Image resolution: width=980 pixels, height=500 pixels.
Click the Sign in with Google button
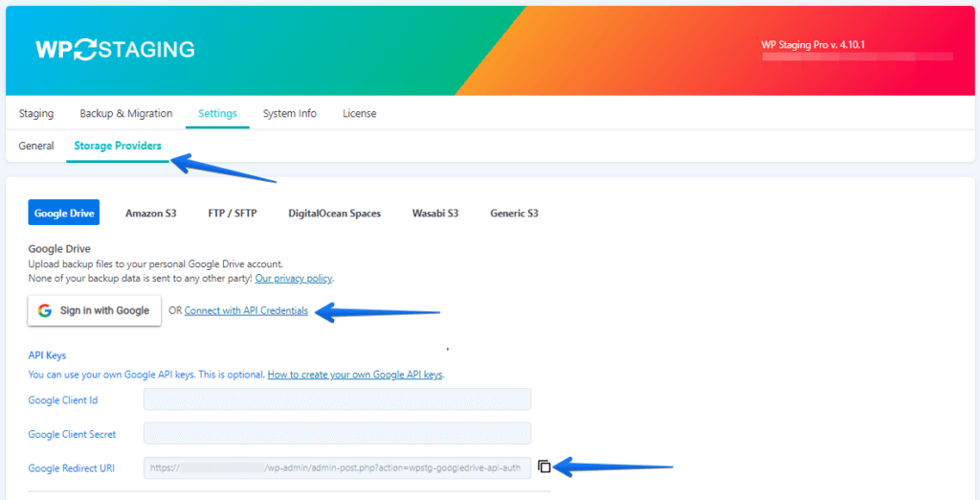(95, 310)
